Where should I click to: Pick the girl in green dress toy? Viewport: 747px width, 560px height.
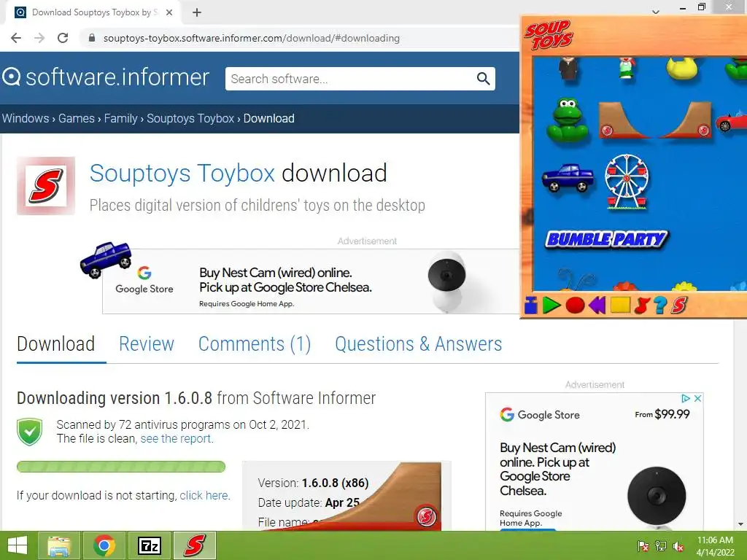coord(627,68)
